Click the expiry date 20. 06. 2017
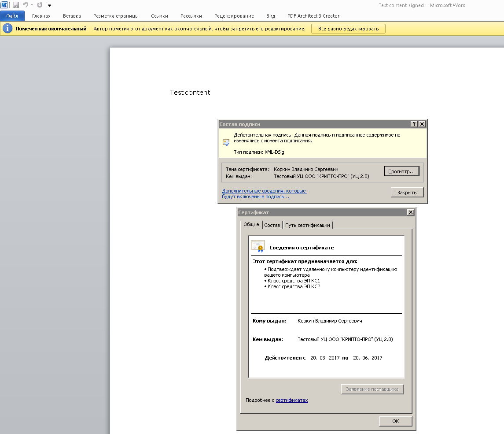This screenshot has width=504, height=434. pyautogui.click(x=368, y=358)
